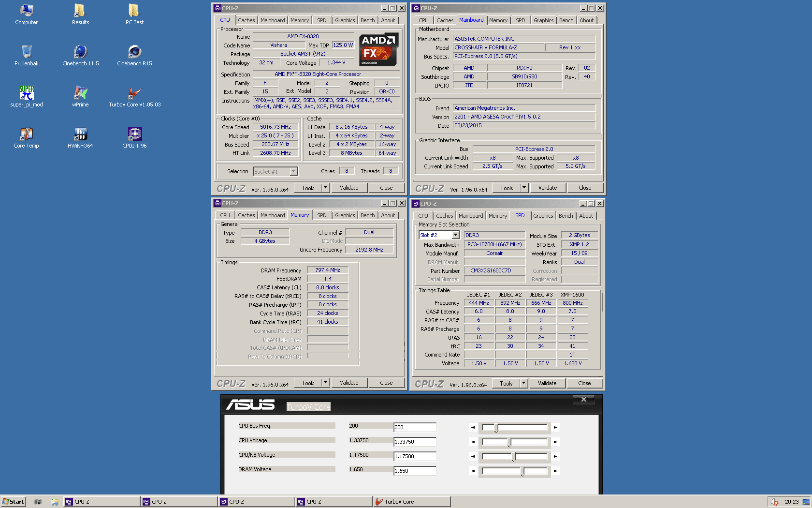Click the CPU/NB Voltage slider thumb

tap(514, 457)
